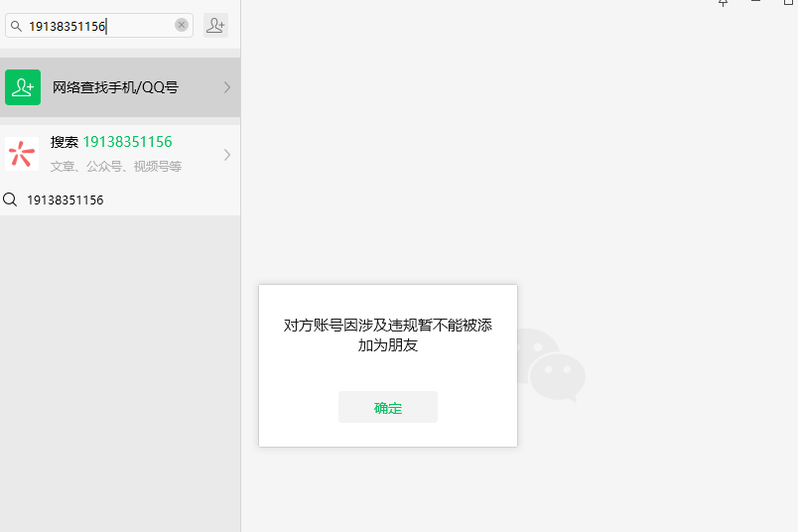Screen dimensions: 798x532
Task: Click the magnifier icon in the suggestion row
Action: click(x=11, y=199)
